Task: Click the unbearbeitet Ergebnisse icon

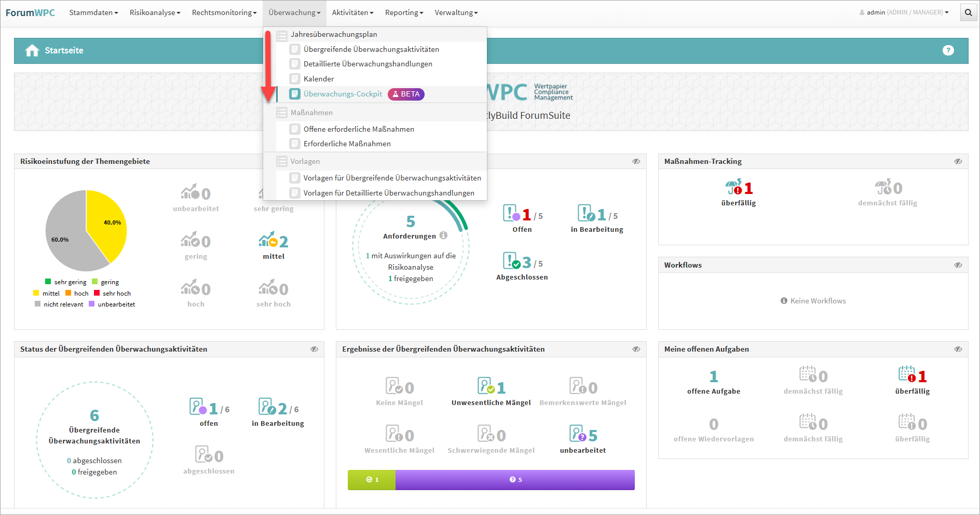Action: click(578, 434)
